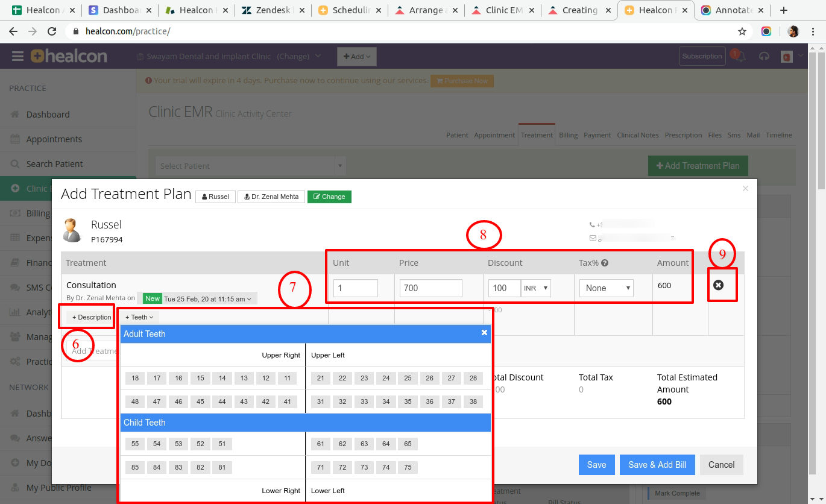Image resolution: width=826 pixels, height=504 pixels.
Task: Click the green Change button
Action: coord(329,197)
